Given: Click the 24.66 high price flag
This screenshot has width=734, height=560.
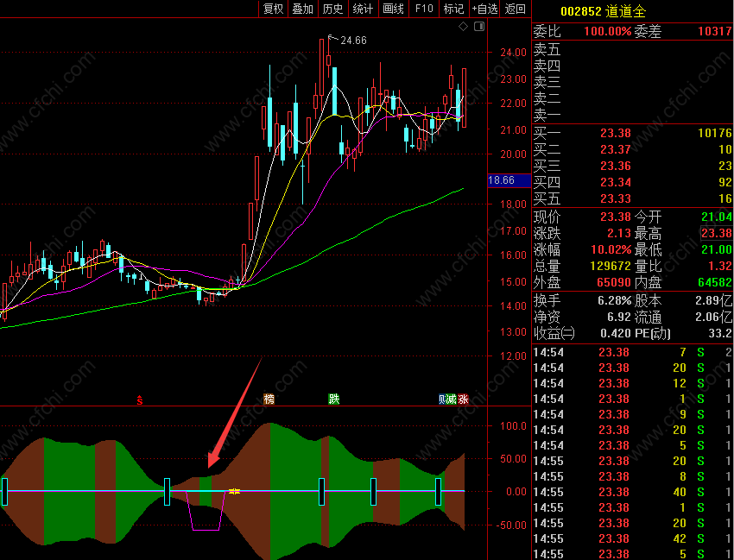Looking at the screenshot, I should point(348,41).
